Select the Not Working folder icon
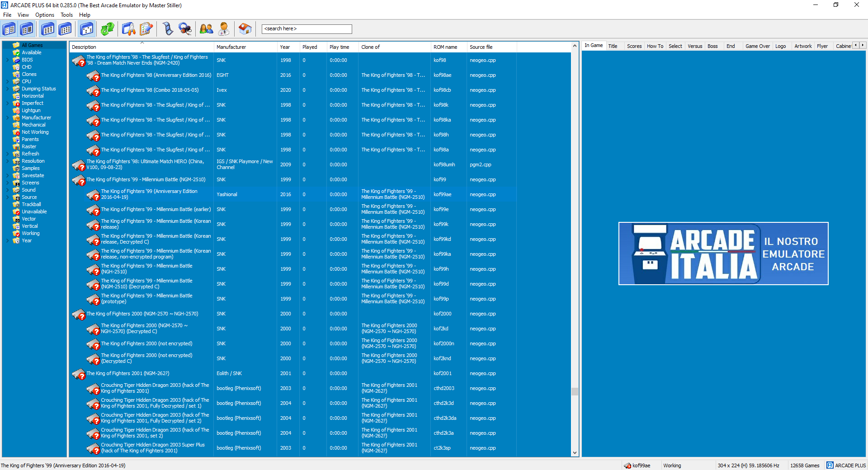The height and width of the screenshot is (470, 868). (x=16, y=132)
